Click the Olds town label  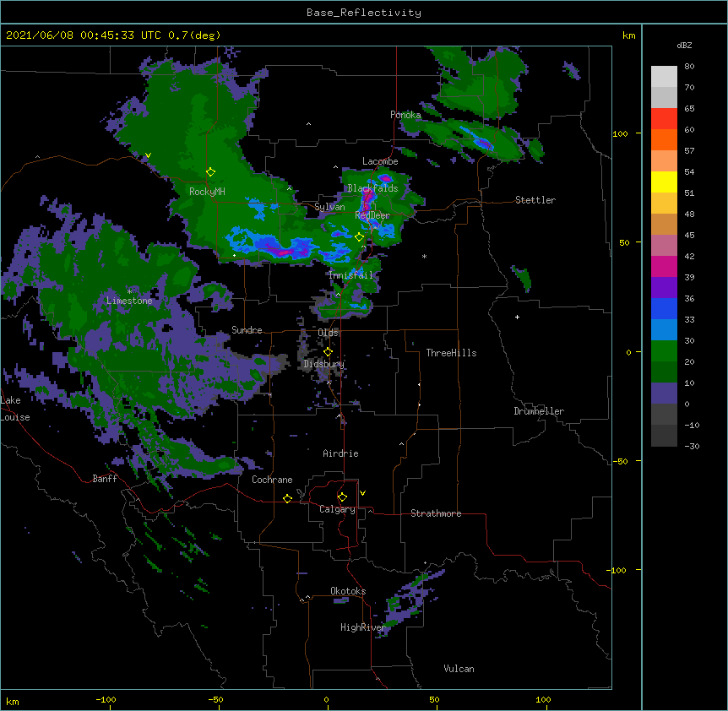(x=328, y=333)
